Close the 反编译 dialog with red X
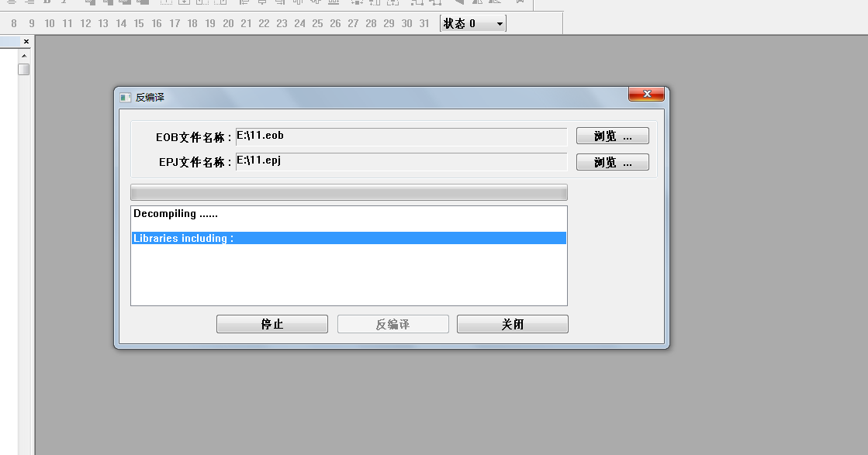Screen dimensions: 868x455 pyautogui.click(x=645, y=95)
